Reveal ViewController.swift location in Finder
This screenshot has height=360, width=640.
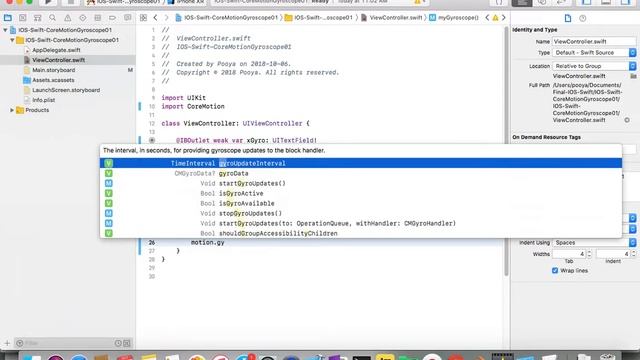point(633,76)
